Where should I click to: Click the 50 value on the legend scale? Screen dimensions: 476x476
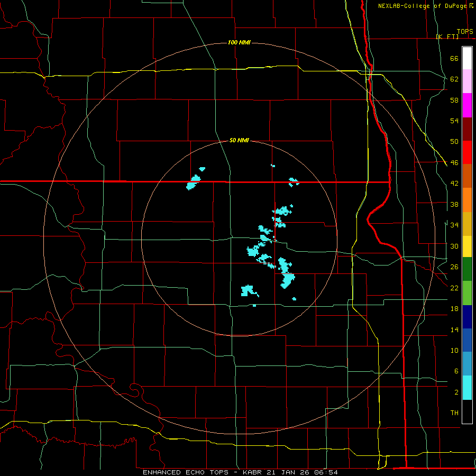(454, 142)
